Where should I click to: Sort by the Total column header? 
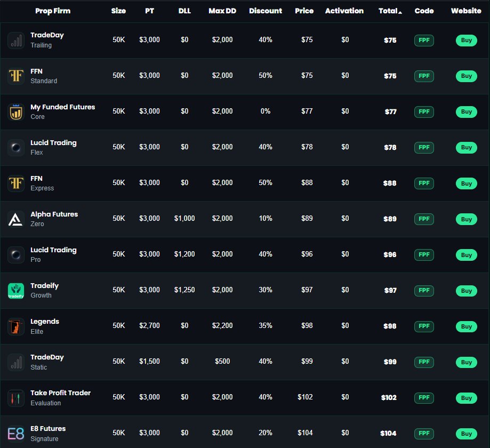(390, 11)
